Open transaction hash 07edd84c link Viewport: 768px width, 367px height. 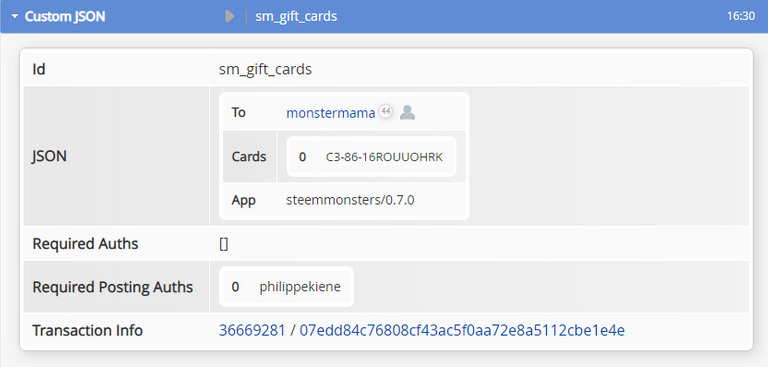tap(462, 331)
